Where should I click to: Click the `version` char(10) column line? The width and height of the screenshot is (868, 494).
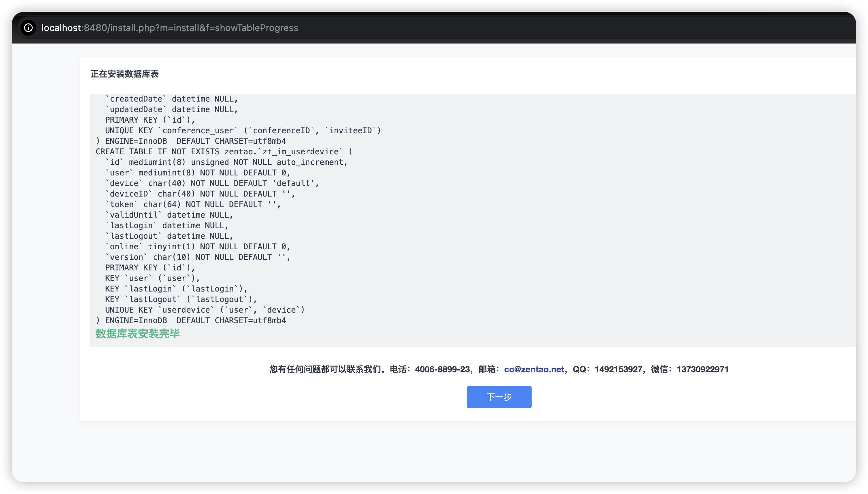point(198,257)
